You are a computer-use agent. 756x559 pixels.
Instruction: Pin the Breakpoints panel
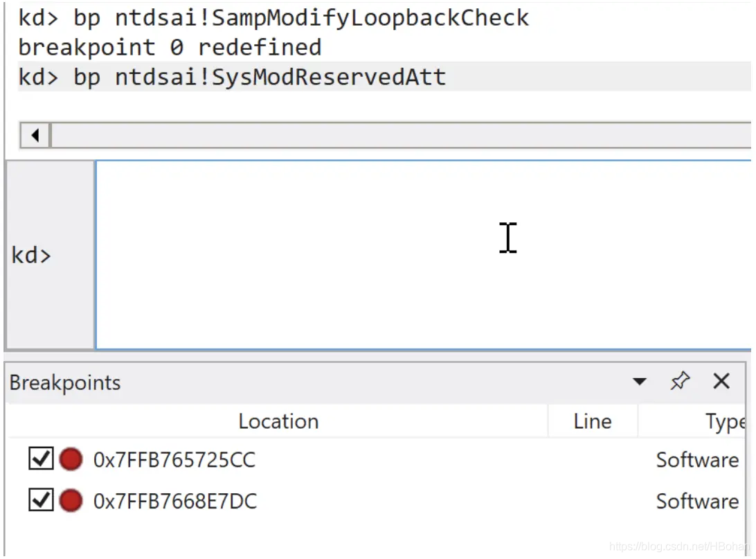coord(680,381)
